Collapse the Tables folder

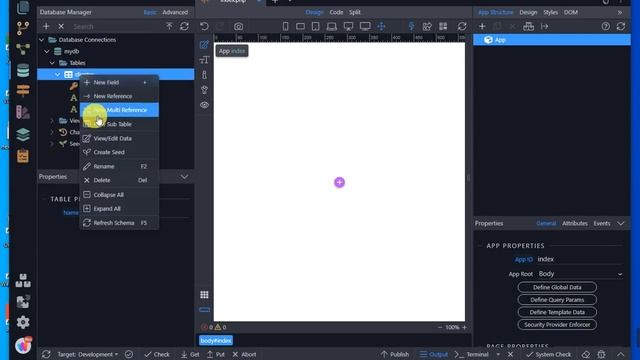[52, 63]
